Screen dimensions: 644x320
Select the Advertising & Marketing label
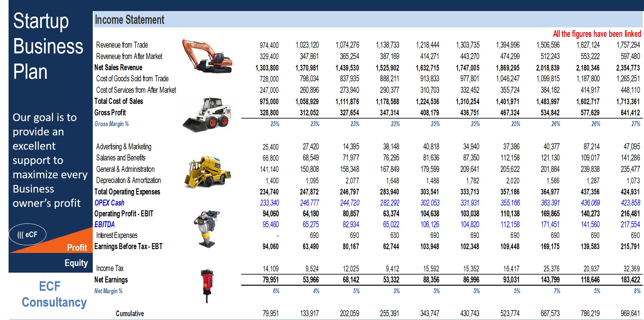(124, 146)
